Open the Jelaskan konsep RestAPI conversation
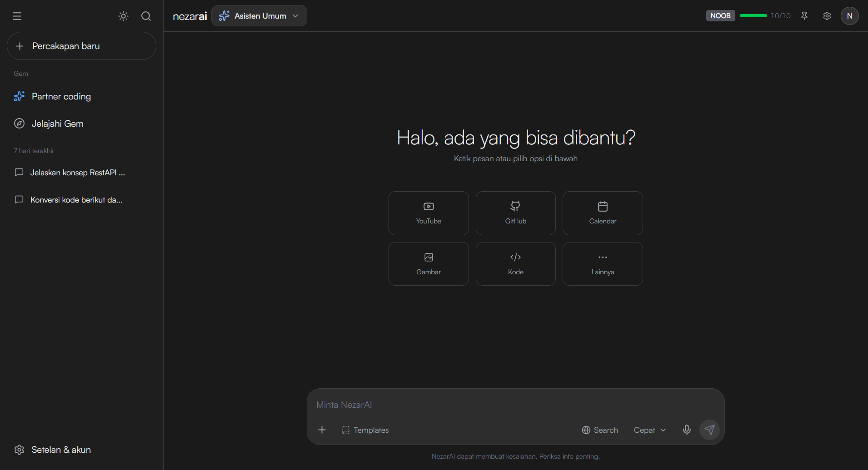 pyautogui.click(x=77, y=173)
